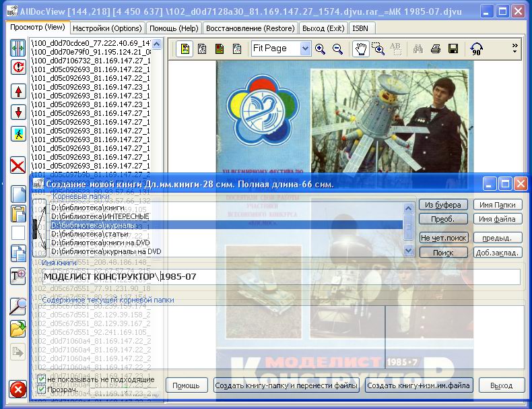The height and width of the screenshot is (409, 532).
Task: Switch to the Настройки (Options) tab
Action: click(x=108, y=28)
